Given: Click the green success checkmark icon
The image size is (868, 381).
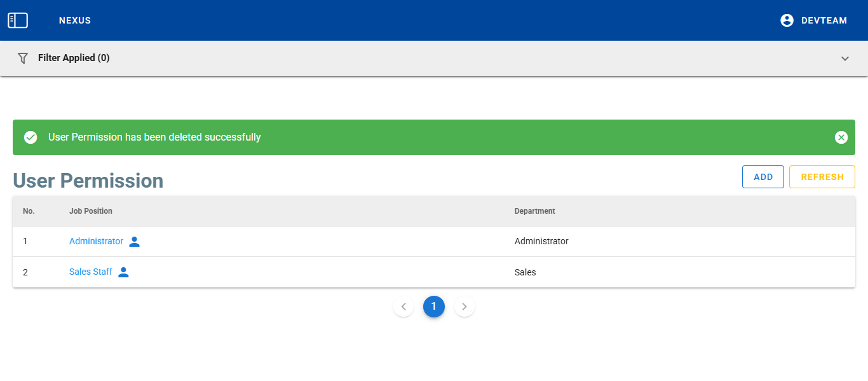Looking at the screenshot, I should click(31, 137).
